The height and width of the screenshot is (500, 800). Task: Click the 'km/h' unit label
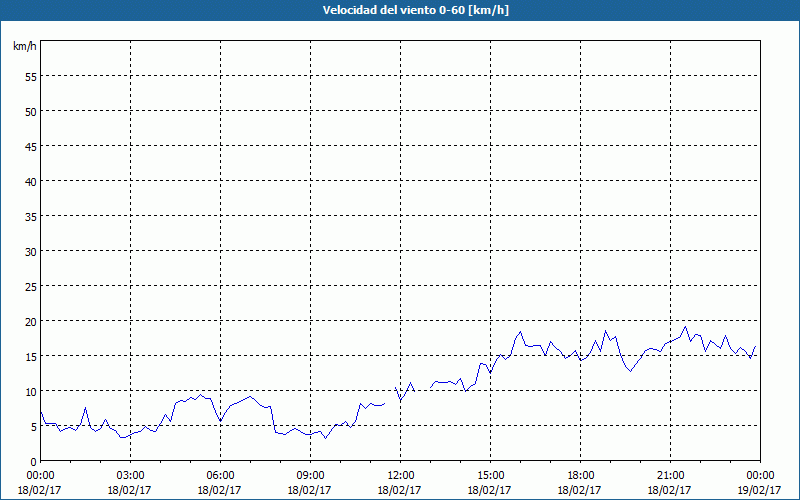click(25, 46)
